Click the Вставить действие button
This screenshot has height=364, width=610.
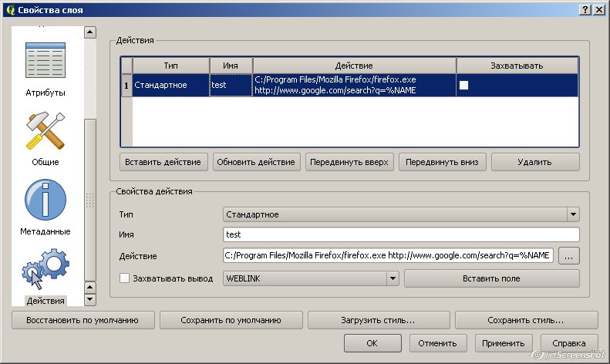(163, 162)
